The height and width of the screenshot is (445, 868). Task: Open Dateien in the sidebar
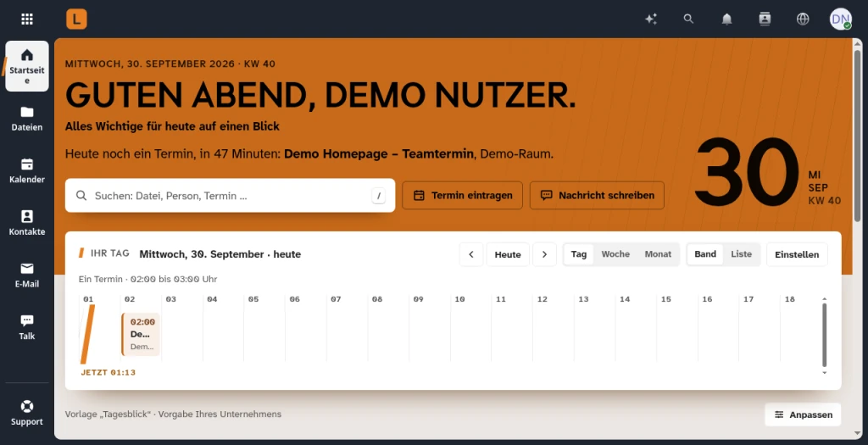click(27, 119)
